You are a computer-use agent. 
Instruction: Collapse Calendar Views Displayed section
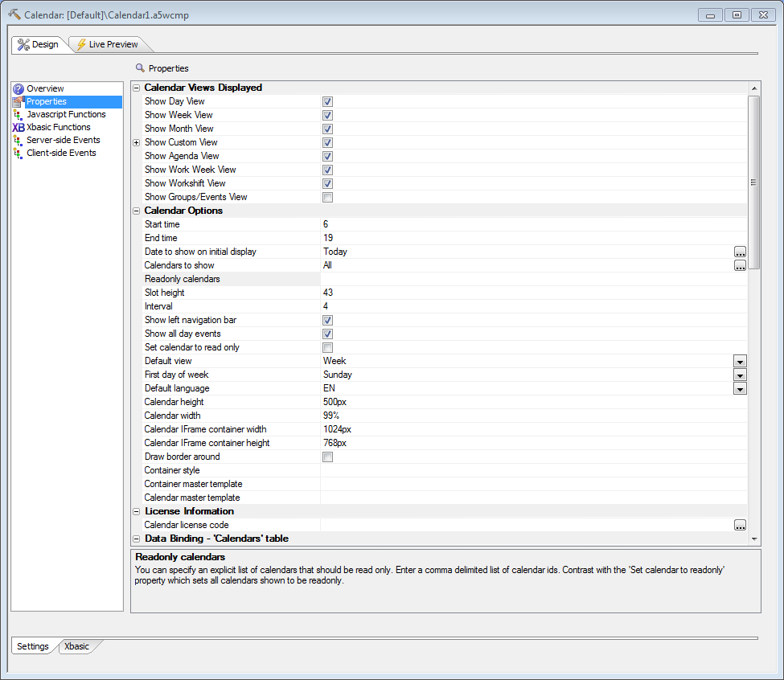tap(136, 88)
